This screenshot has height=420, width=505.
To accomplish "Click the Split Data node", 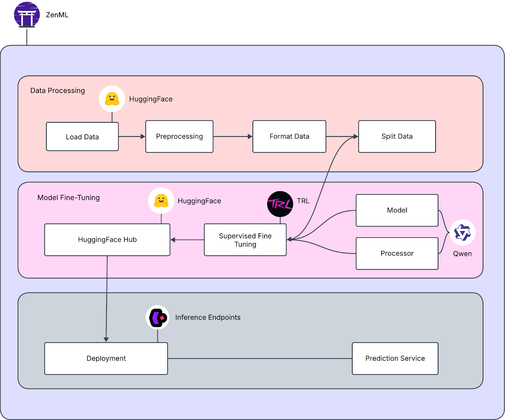I will tap(397, 137).
